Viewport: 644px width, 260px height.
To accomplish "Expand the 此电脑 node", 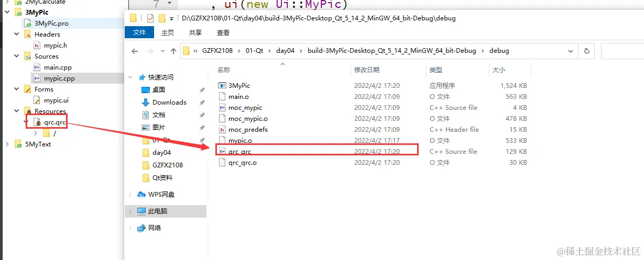I will pyautogui.click(x=130, y=211).
